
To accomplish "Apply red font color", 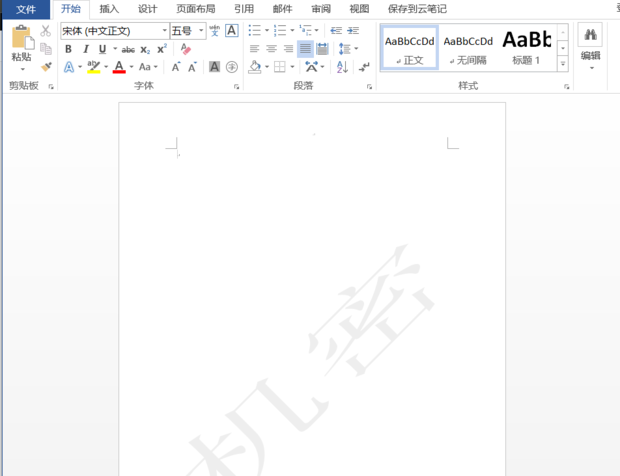I will click(119, 67).
